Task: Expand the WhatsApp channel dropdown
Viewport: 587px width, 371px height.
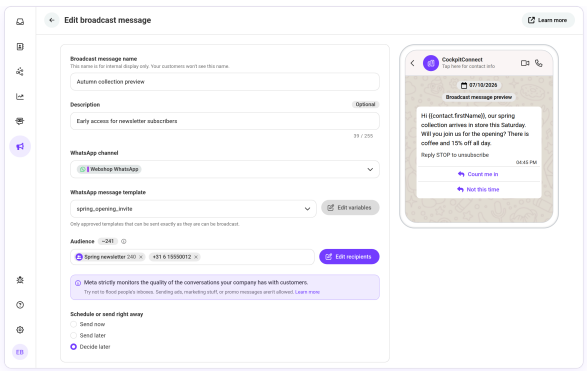Action: (x=370, y=170)
